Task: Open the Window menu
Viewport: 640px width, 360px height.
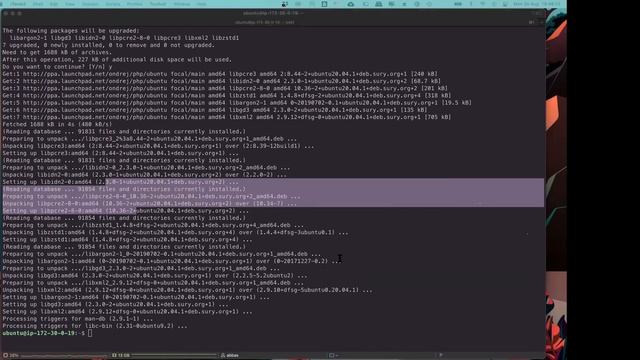Action: (x=182, y=4)
